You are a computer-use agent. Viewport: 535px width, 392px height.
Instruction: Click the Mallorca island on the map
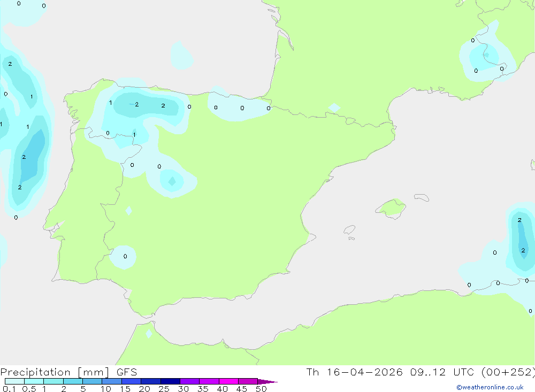point(391,208)
